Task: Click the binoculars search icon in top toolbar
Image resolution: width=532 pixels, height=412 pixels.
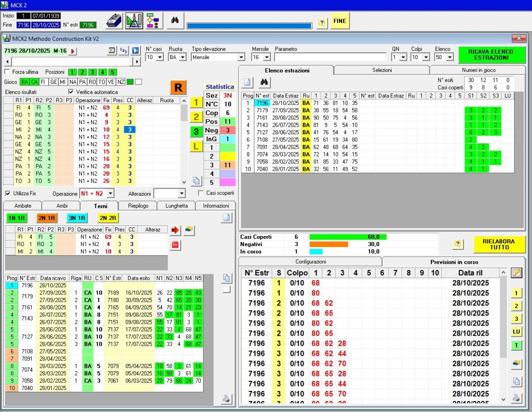Action: point(175,21)
